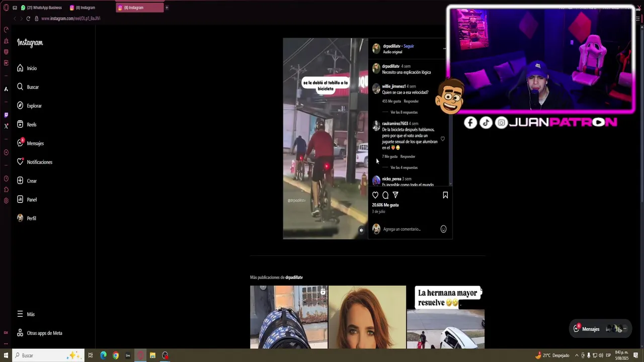This screenshot has height=362, width=644.
Task: Open Opera logo menu button
Action: [6, 8]
